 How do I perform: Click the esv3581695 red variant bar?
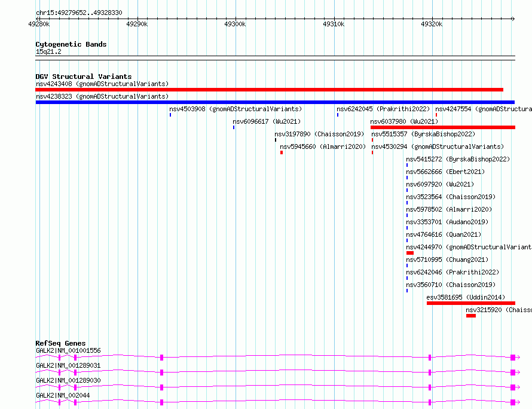[x=471, y=303]
